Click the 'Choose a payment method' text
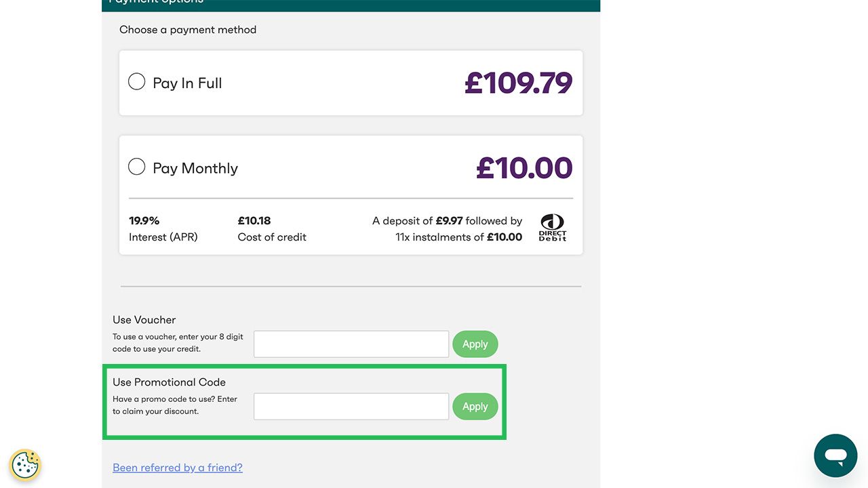This screenshot has width=868, height=488. (188, 30)
